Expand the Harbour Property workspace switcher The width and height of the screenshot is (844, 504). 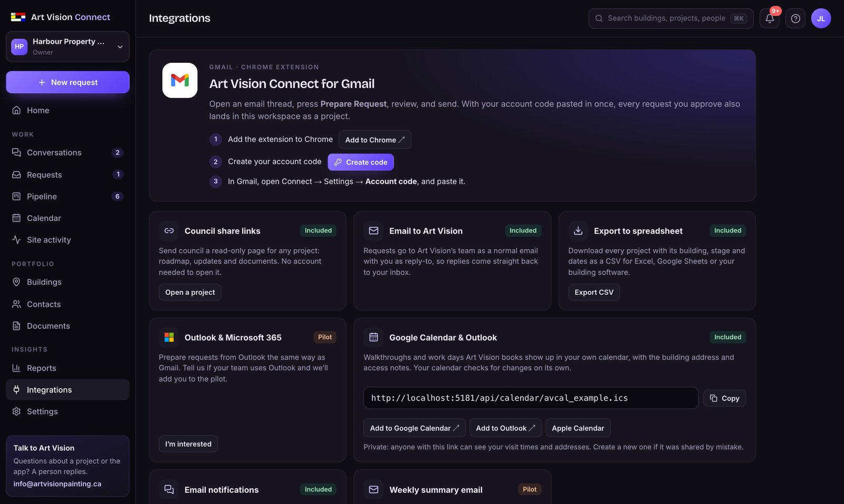point(68,46)
